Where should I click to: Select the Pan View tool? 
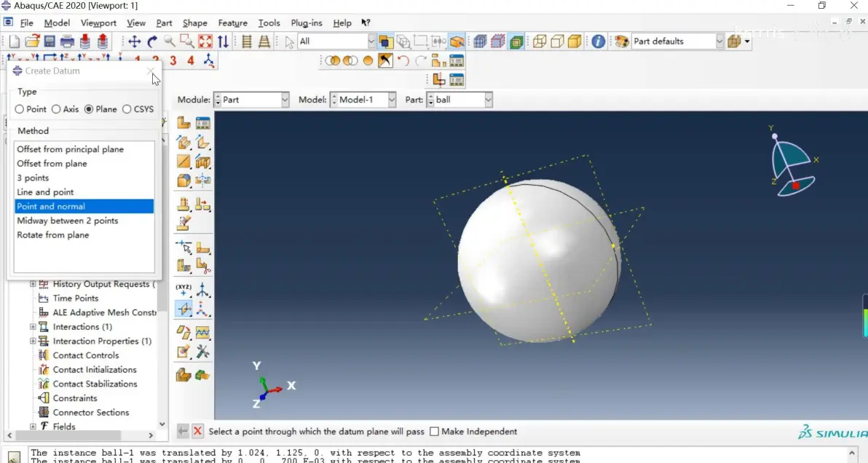tap(134, 41)
